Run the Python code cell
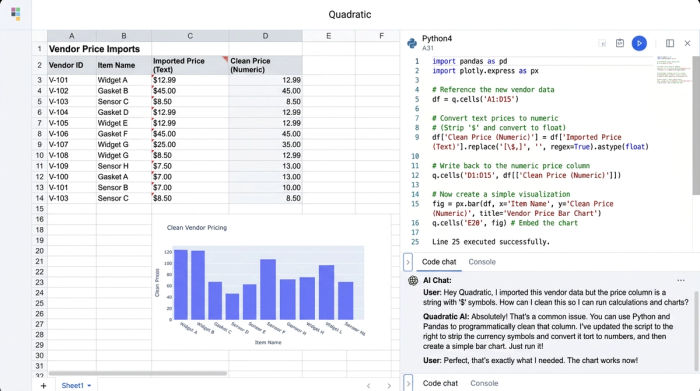700x391 pixels. tap(639, 43)
